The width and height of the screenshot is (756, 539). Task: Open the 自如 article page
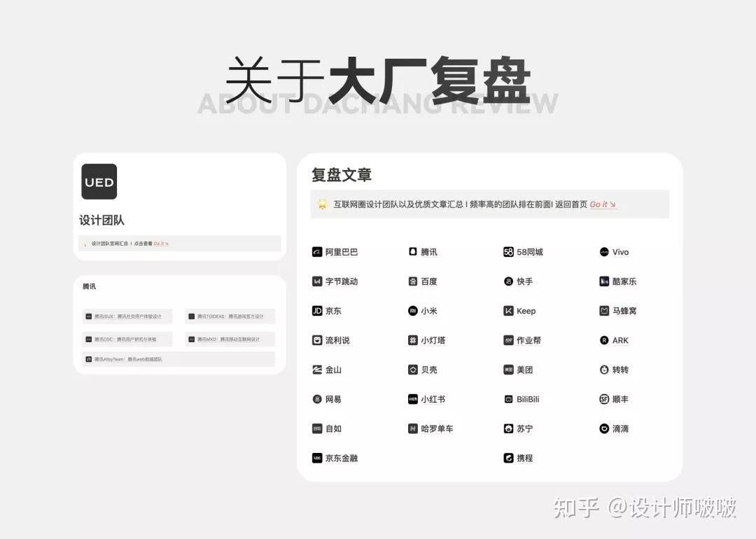pyautogui.click(x=327, y=428)
